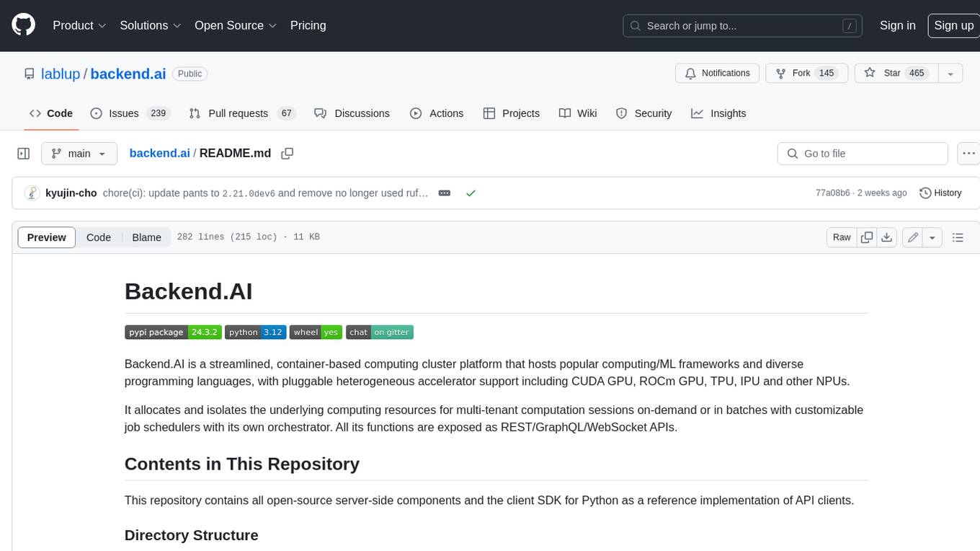This screenshot has height=551, width=980.
Task: Click the Notifications bell button
Action: (x=717, y=74)
